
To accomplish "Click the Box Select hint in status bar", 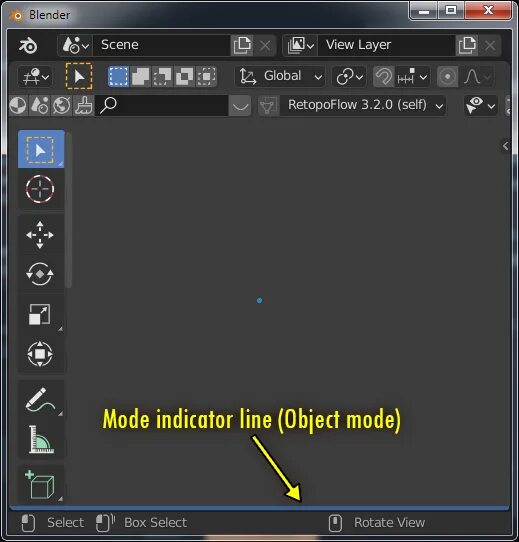I will (142, 522).
